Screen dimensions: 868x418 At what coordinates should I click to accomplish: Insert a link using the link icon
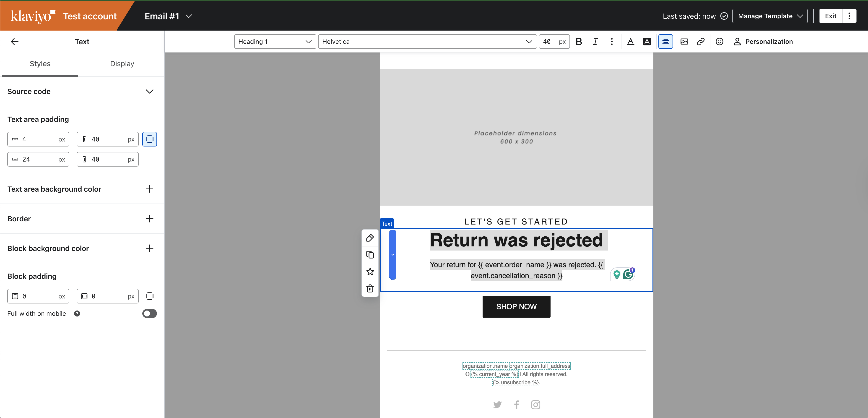click(701, 42)
